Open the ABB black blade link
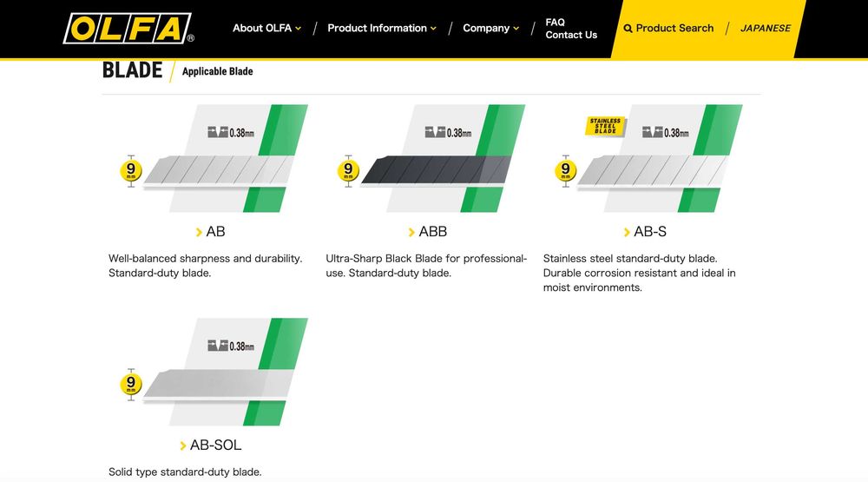 click(432, 232)
